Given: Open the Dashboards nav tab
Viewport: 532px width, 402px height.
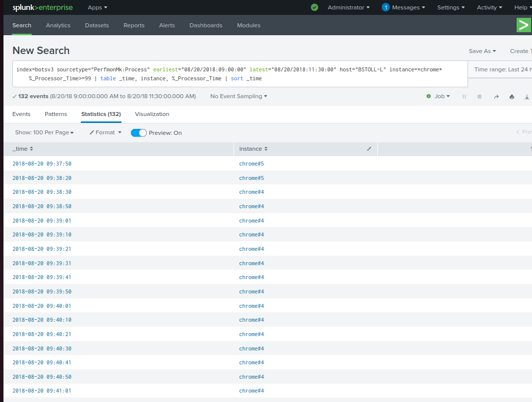Looking at the screenshot, I should (206, 25).
